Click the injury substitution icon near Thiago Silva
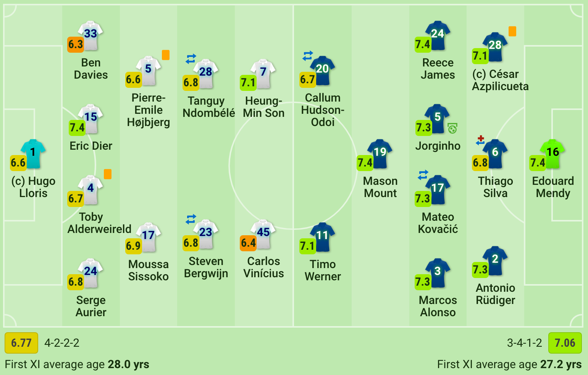The height and width of the screenshot is (375, 588). coord(480,140)
